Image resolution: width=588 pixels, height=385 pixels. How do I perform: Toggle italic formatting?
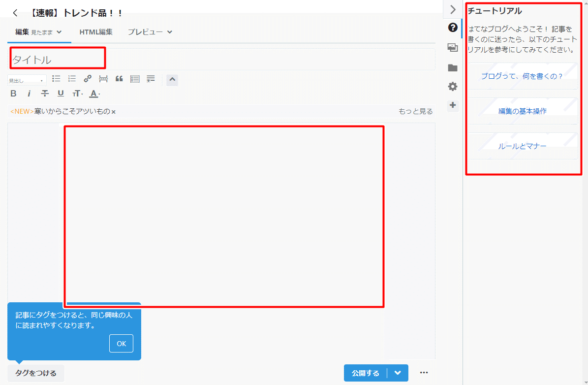coord(29,94)
